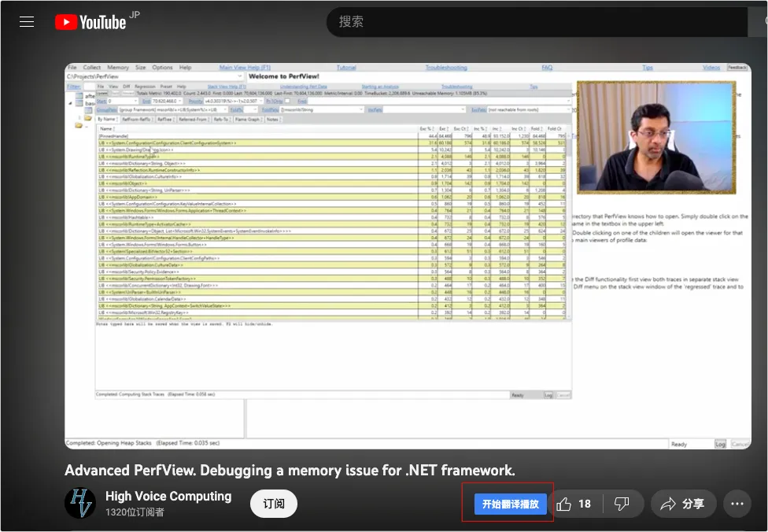Screen dimensions: 768x532
Task: Switch to the Notes tab
Action: (x=273, y=119)
